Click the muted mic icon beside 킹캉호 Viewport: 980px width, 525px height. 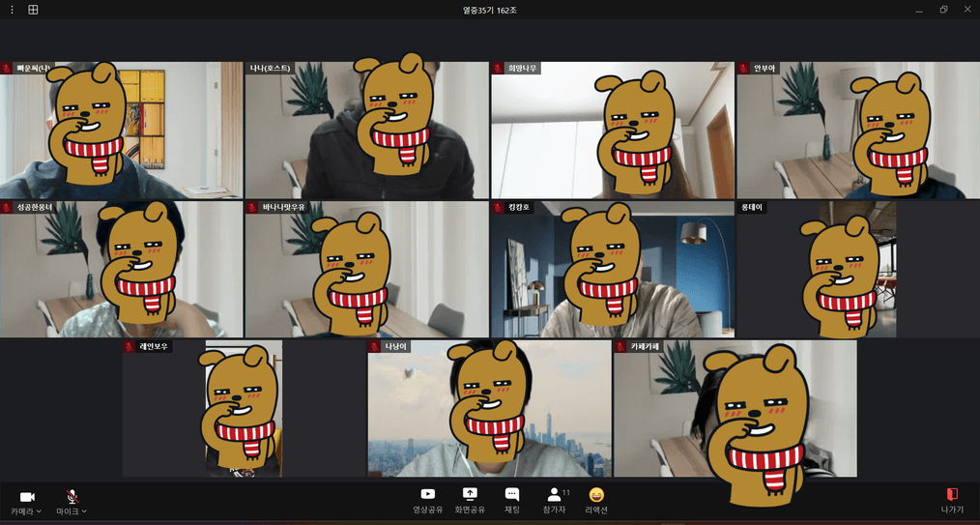tap(498, 207)
